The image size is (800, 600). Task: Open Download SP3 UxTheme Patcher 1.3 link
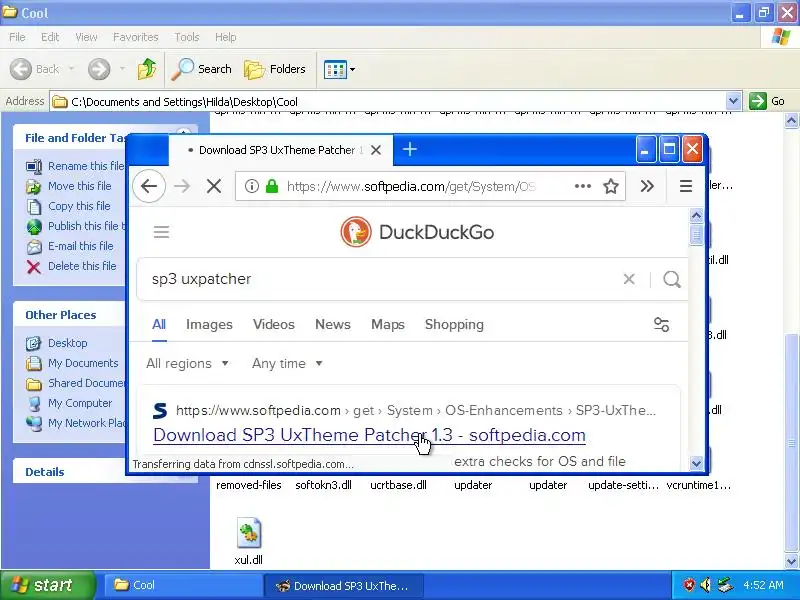(369, 435)
